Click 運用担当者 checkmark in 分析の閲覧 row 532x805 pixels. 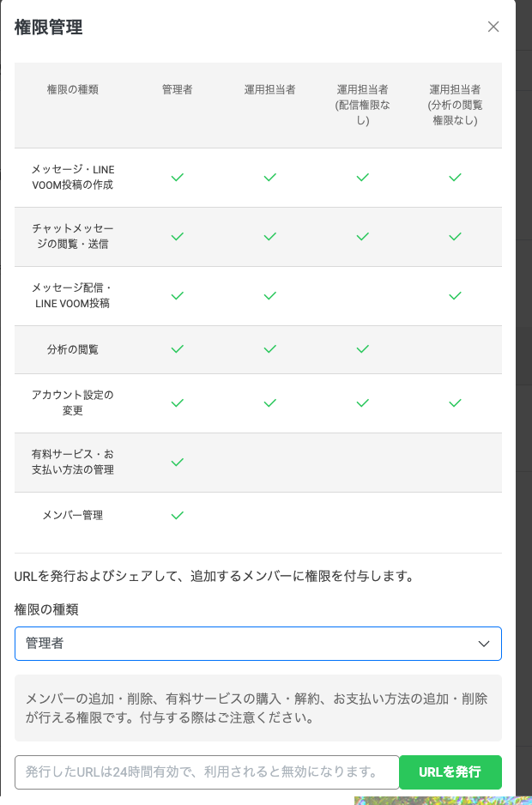[x=270, y=349]
